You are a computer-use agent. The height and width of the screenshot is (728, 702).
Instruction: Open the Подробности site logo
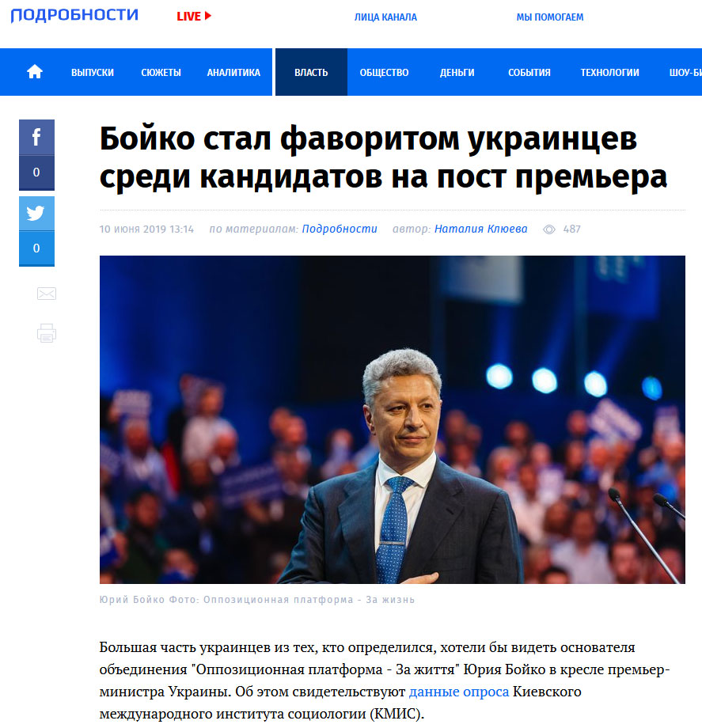[74, 15]
